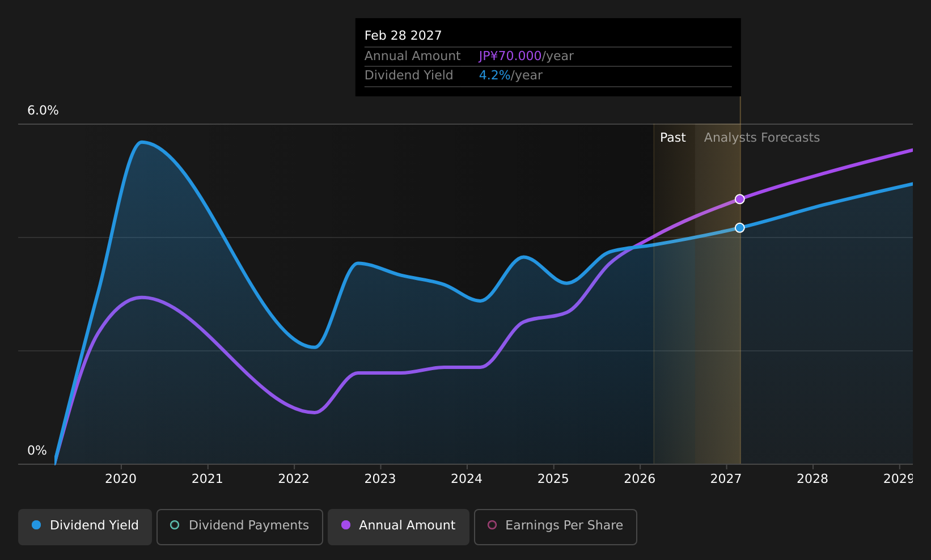This screenshot has height=560, width=931.
Task: Click the 2021 x-axis label
Action: pyautogui.click(x=208, y=479)
